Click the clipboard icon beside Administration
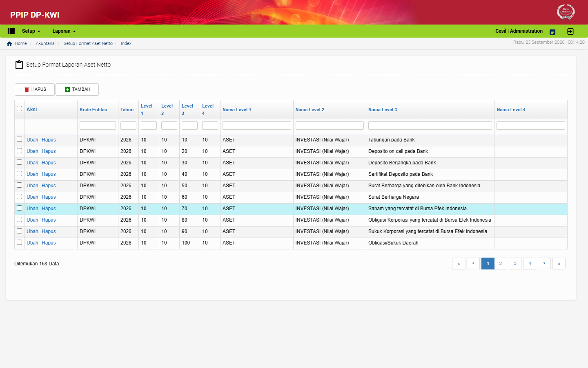Image resolution: width=588 pixels, height=368 pixels. [x=552, y=32]
